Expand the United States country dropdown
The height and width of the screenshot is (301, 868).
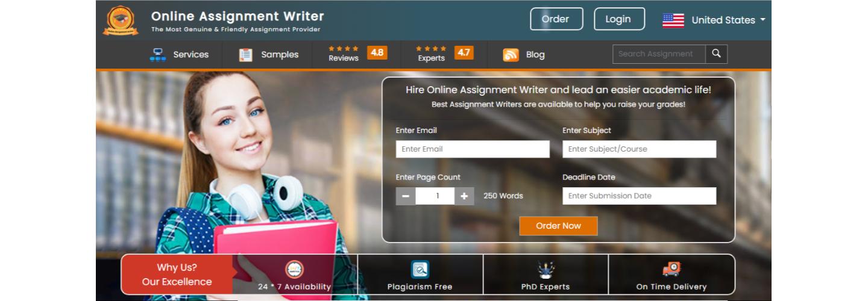(728, 20)
